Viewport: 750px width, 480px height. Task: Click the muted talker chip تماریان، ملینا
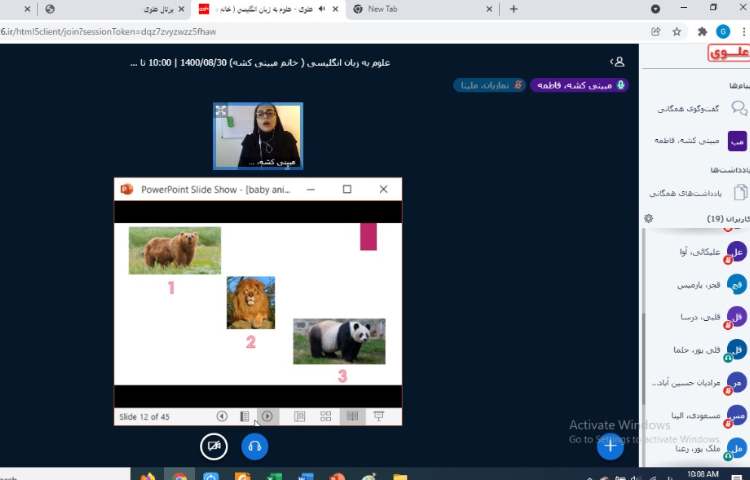click(x=490, y=85)
